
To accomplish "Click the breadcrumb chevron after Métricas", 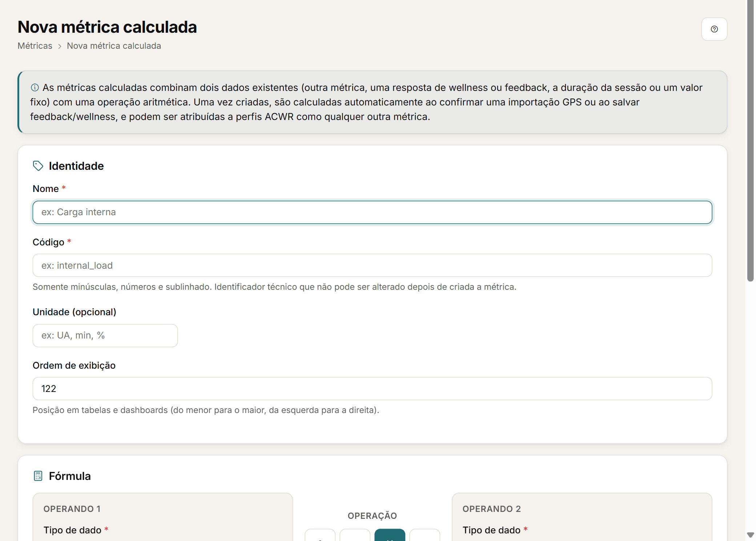I will [60, 46].
